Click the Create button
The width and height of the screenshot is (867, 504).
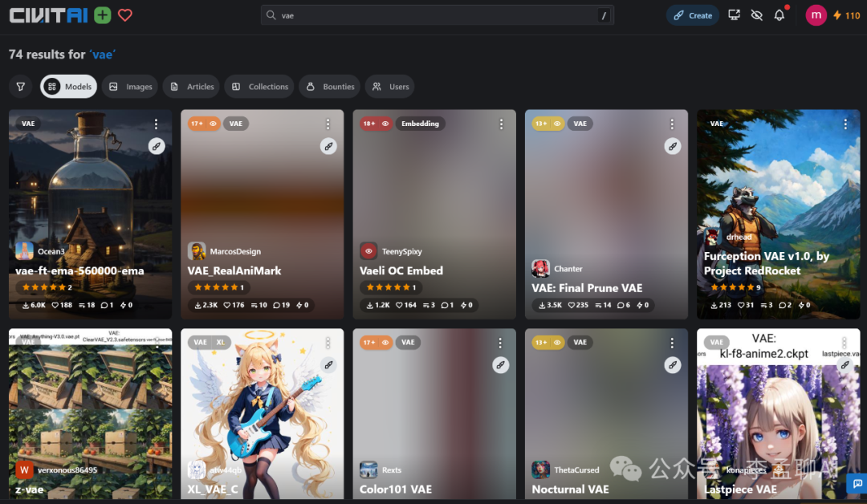pyautogui.click(x=692, y=15)
